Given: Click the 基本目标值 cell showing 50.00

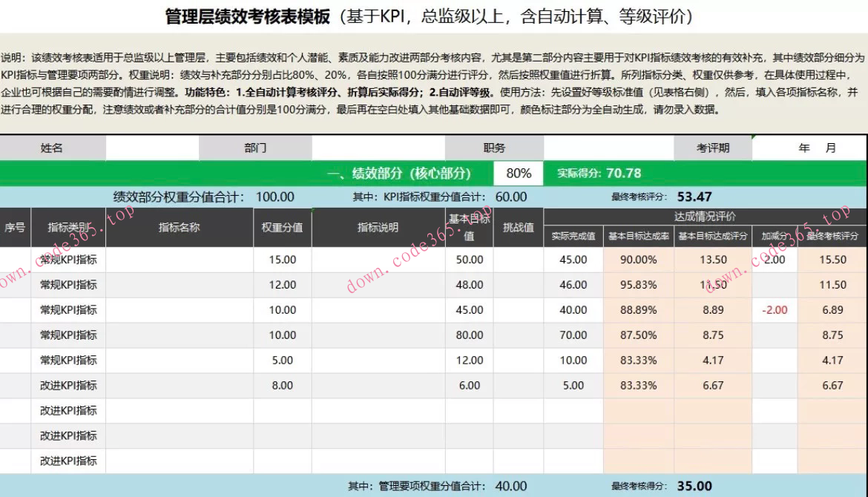Looking at the screenshot, I should [470, 259].
